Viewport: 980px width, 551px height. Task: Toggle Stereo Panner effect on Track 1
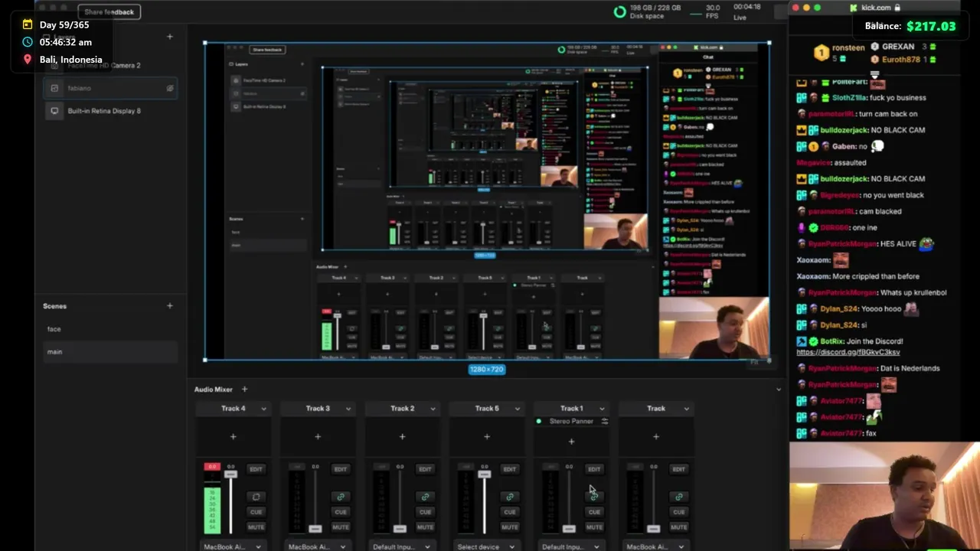(539, 422)
